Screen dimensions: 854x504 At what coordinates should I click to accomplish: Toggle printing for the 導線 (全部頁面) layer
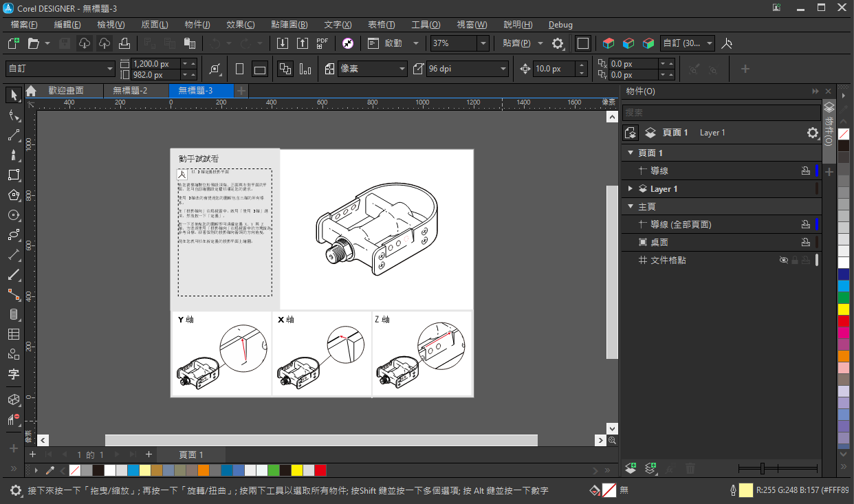pos(805,224)
